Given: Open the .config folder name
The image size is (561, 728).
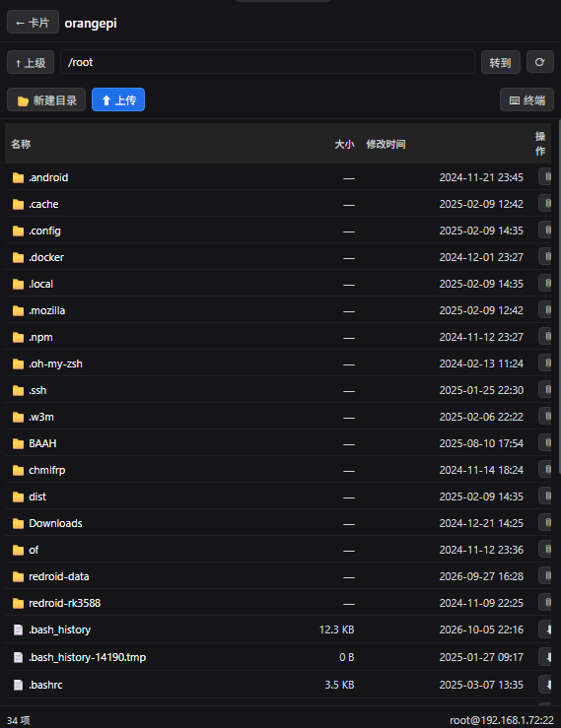Looking at the screenshot, I should [x=44, y=231].
